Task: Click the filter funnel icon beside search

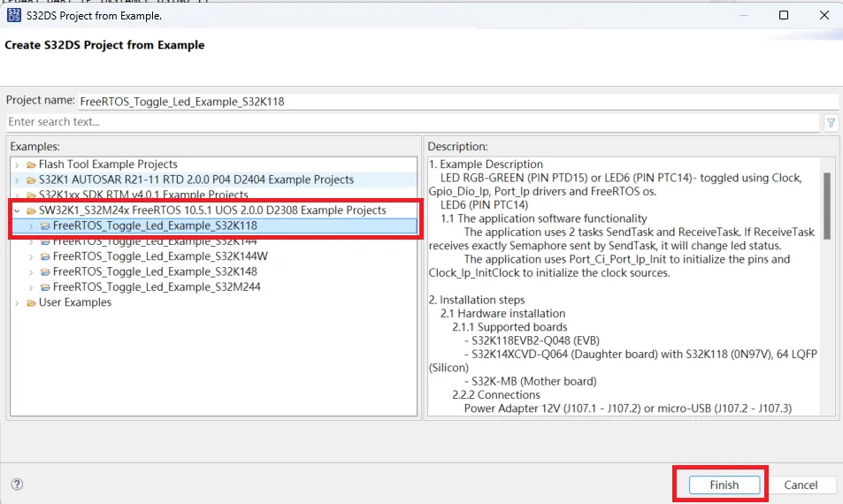Action: (x=831, y=123)
